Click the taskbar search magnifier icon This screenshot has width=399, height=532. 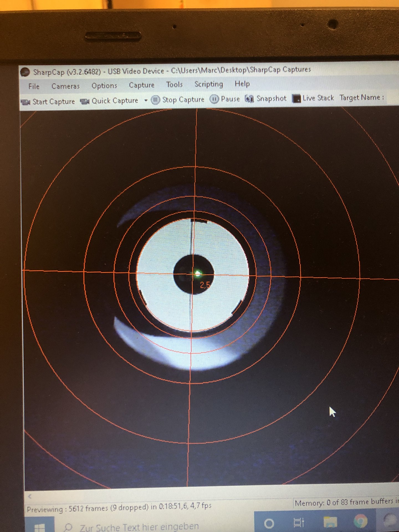point(68,527)
